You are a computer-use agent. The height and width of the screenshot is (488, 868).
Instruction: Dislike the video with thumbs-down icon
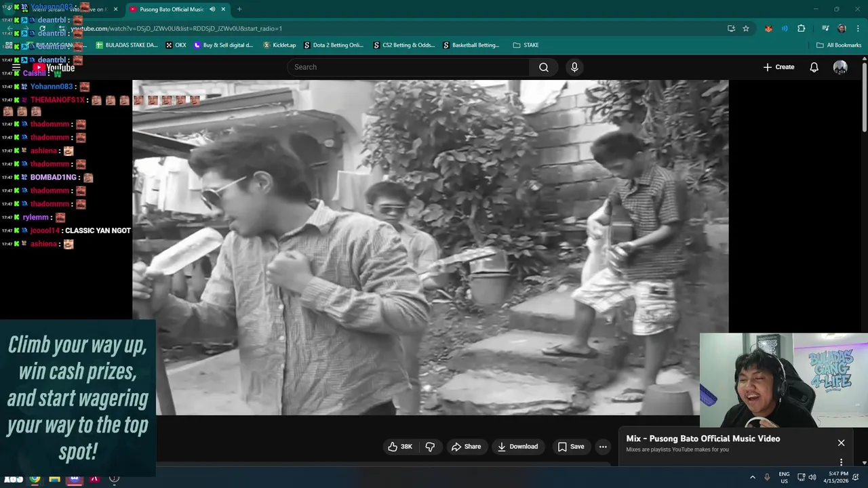point(430,447)
